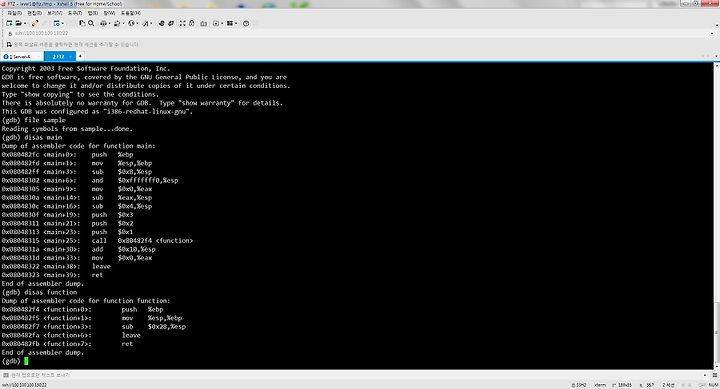
Task: Click the Find magnifier icon
Action: (x=91, y=23)
